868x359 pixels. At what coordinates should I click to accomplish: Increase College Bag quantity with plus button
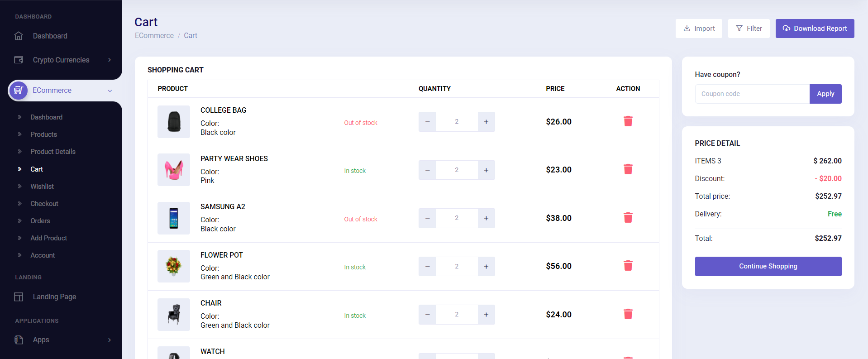[x=486, y=122]
